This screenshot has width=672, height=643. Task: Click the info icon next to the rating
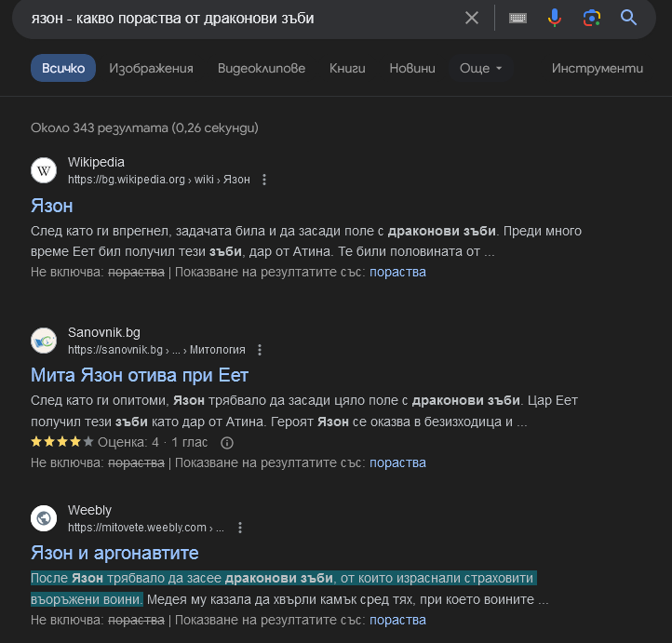pos(226,442)
